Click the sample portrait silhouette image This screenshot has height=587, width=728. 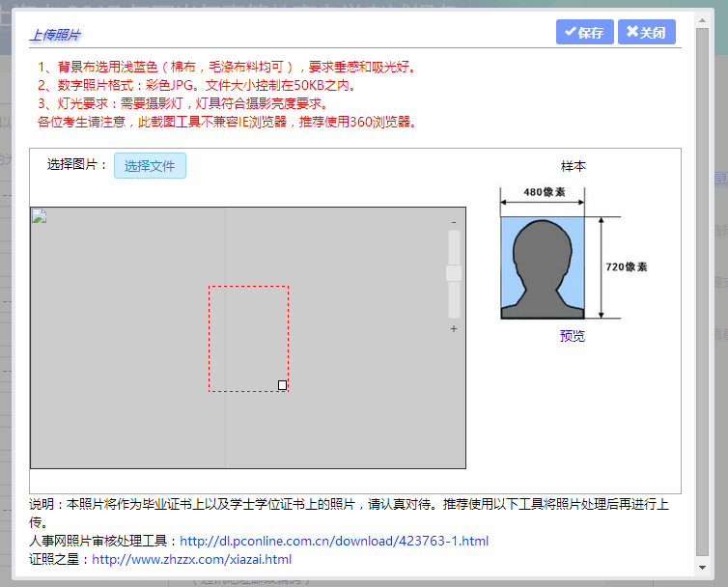click(x=542, y=267)
